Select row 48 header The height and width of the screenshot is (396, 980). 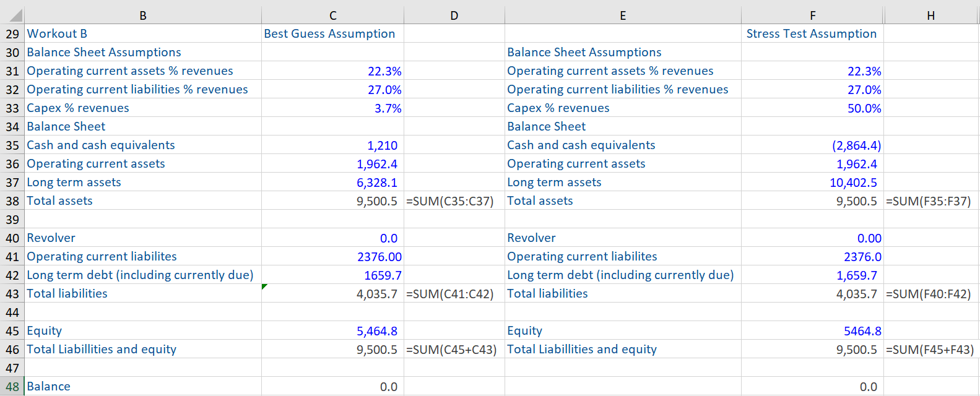pyautogui.click(x=12, y=387)
